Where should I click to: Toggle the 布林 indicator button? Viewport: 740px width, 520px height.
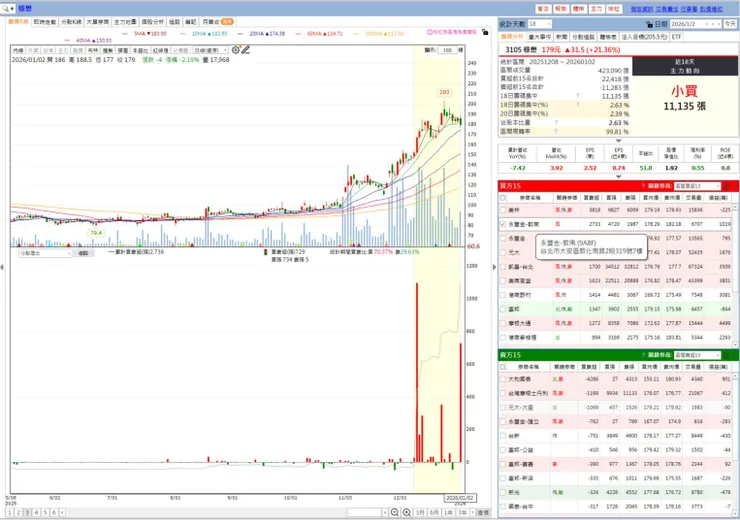92,50
